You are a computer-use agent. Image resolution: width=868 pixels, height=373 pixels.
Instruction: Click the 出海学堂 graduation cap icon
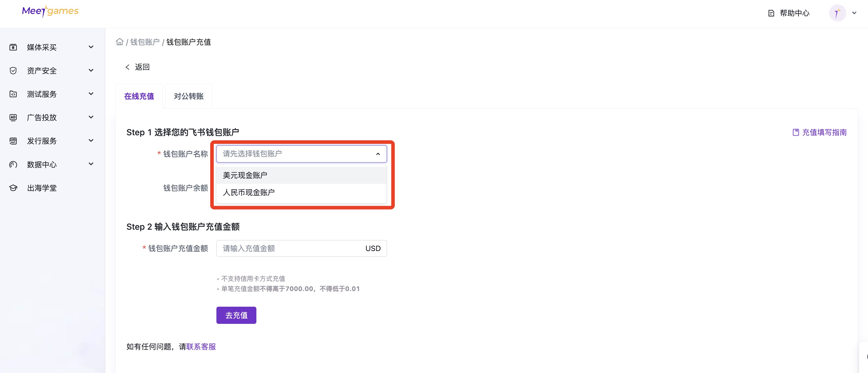[x=13, y=188]
